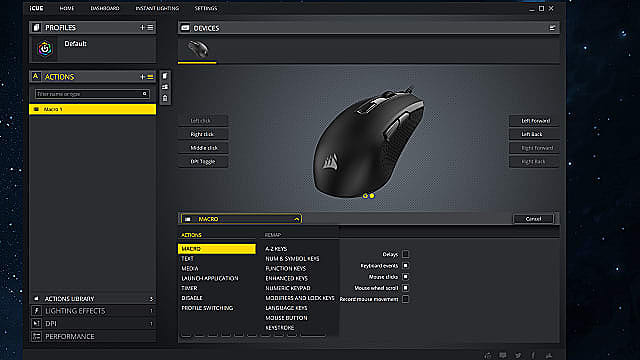Click the Actions panel A icon

click(x=36, y=76)
